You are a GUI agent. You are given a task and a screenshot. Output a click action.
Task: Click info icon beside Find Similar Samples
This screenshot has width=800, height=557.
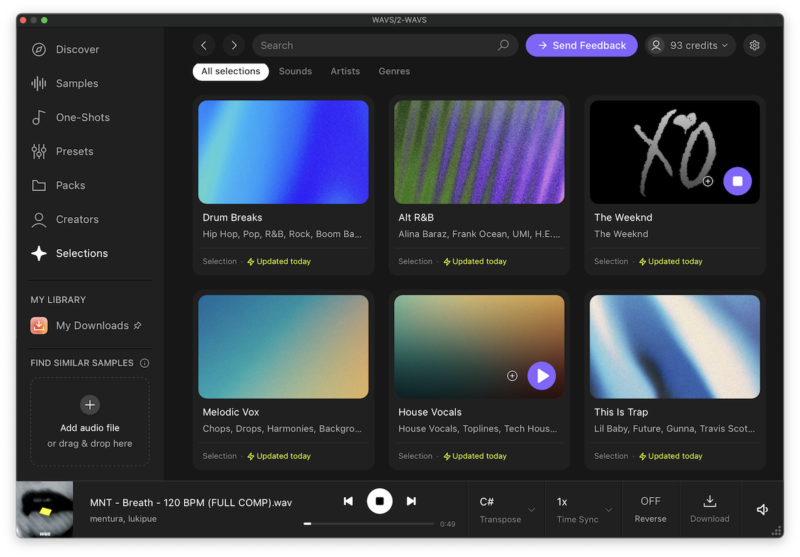[x=145, y=363]
